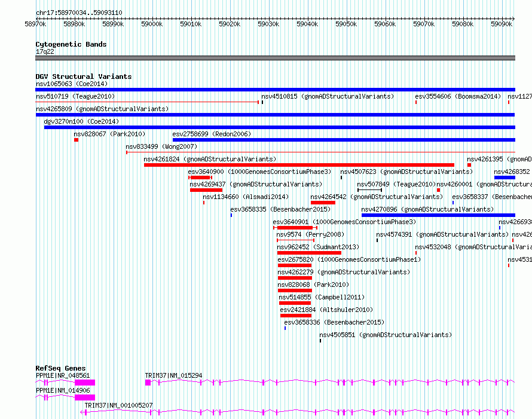Click the esv3658335 (Besenbacher2015) label
532x419 pixels.
click(x=280, y=209)
